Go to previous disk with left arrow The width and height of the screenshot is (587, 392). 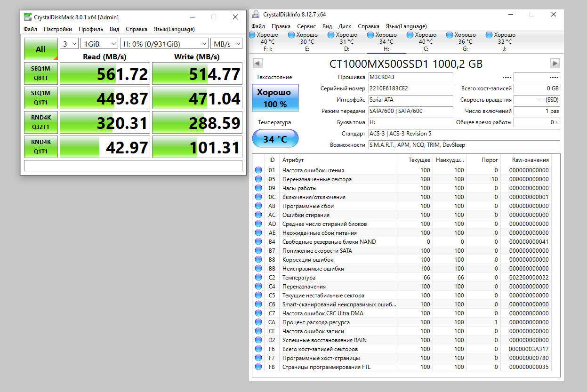point(257,64)
